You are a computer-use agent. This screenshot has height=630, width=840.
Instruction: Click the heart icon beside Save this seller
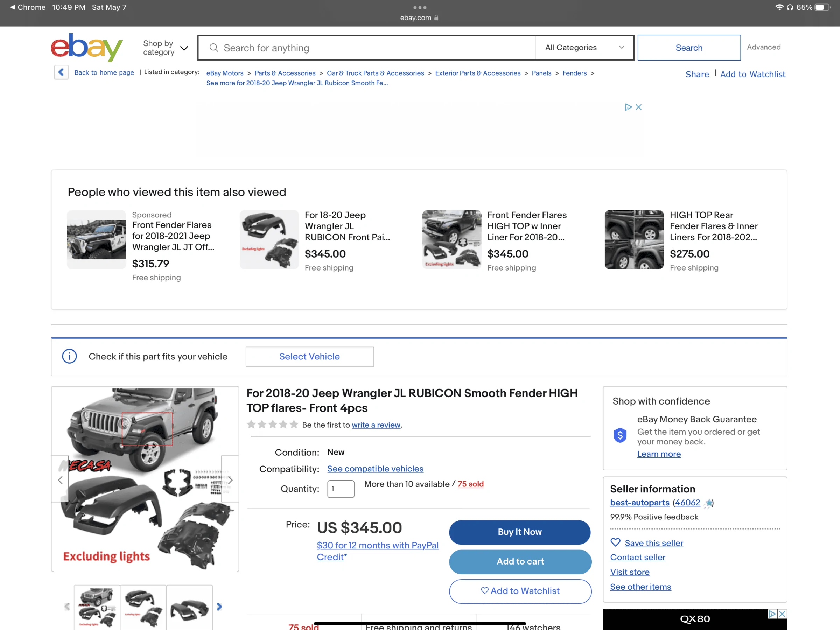(x=615, y=542)
